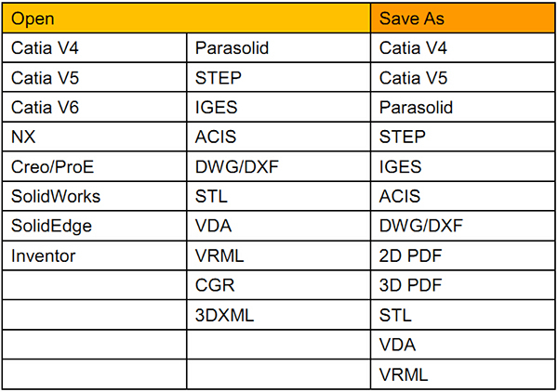Select VRML in the Save As column
This screenshot has width=558, height=392.
pos(462,374)
